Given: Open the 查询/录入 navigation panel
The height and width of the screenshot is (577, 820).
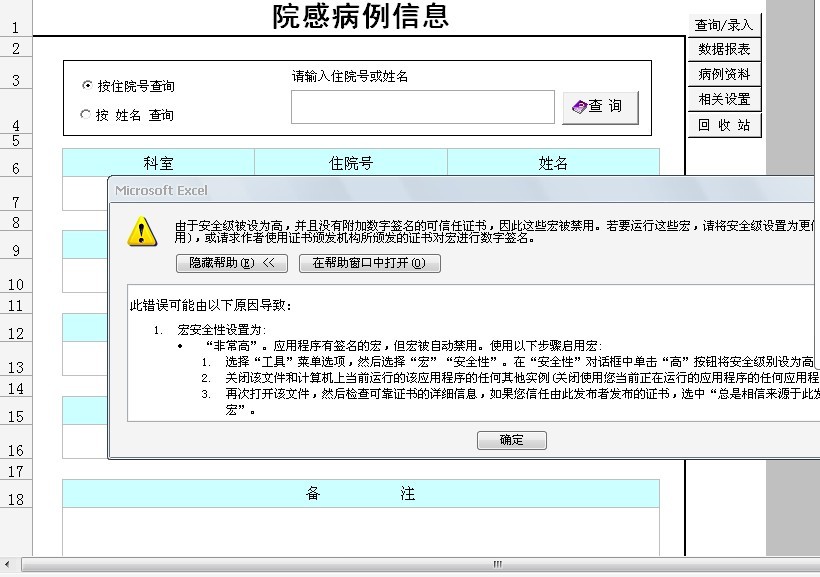Looking at the screenshot, I should tap(724, 23).
